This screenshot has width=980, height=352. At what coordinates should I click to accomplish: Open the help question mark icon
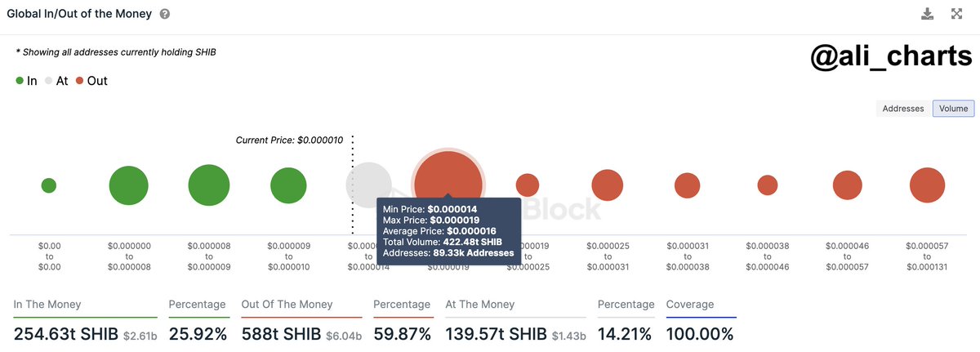click(165, 15)
